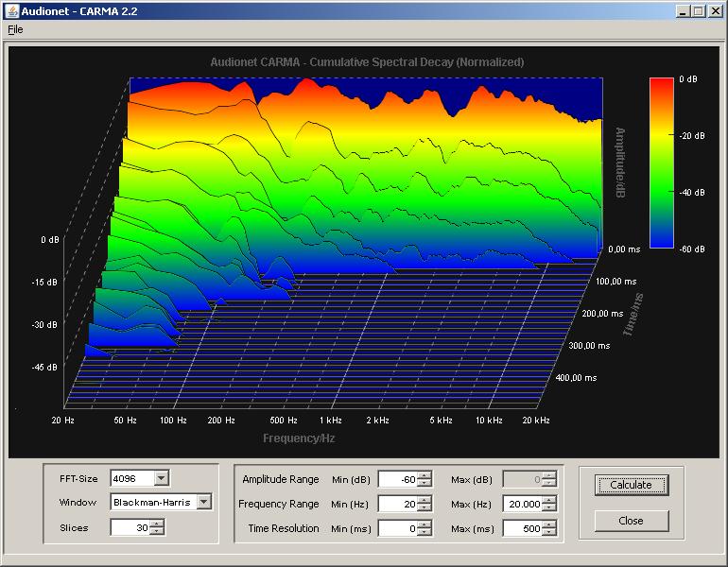Increase Time Resolution Min with up arrow
The width and height of the screenshot is (728, 567).
click(x=425, y=524)
